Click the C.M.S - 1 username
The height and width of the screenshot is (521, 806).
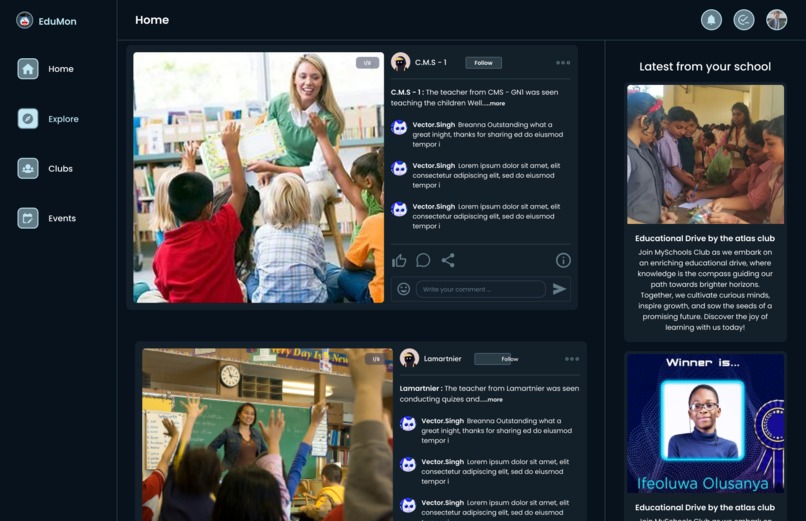point(431,62)
